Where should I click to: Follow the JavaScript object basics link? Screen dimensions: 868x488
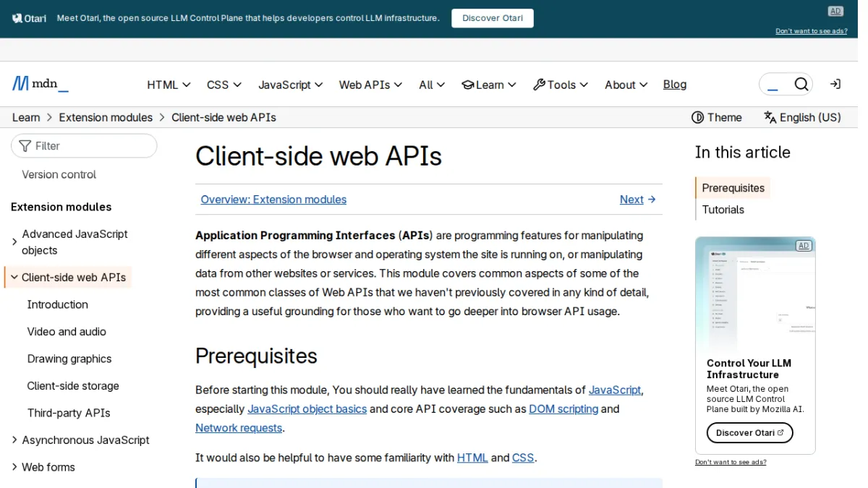pyautogui.click(x=307, y=409)
